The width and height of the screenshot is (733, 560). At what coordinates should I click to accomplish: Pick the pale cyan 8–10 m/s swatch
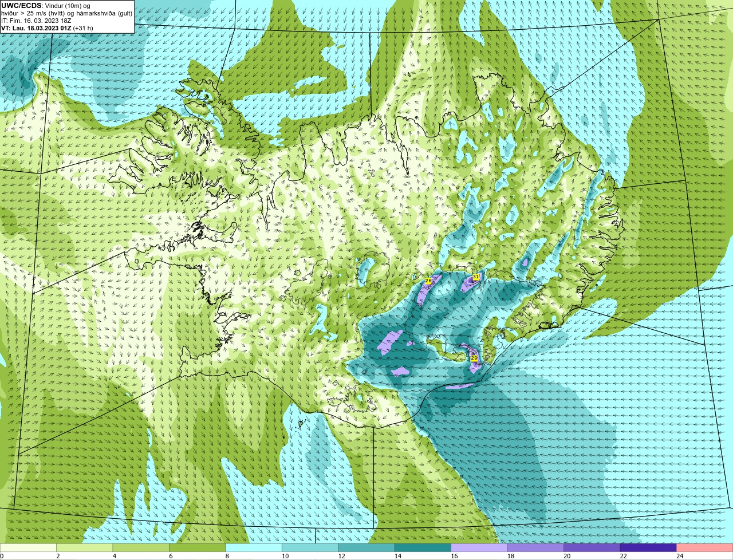(254, 548)
